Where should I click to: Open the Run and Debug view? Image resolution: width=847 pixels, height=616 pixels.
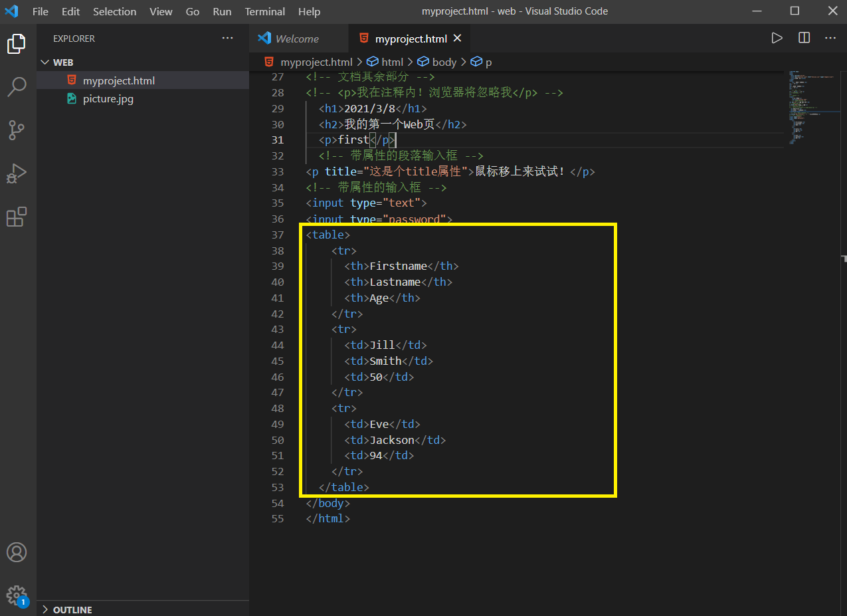point(17,173)
